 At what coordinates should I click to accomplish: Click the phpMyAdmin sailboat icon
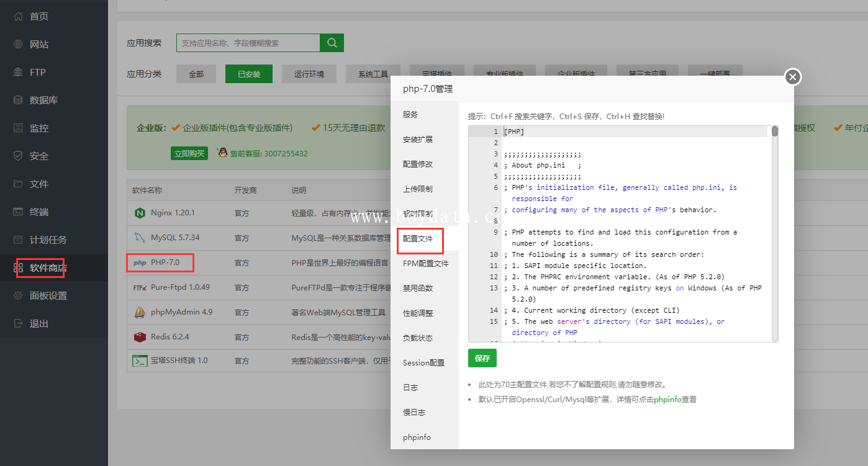tap(139, 313)
